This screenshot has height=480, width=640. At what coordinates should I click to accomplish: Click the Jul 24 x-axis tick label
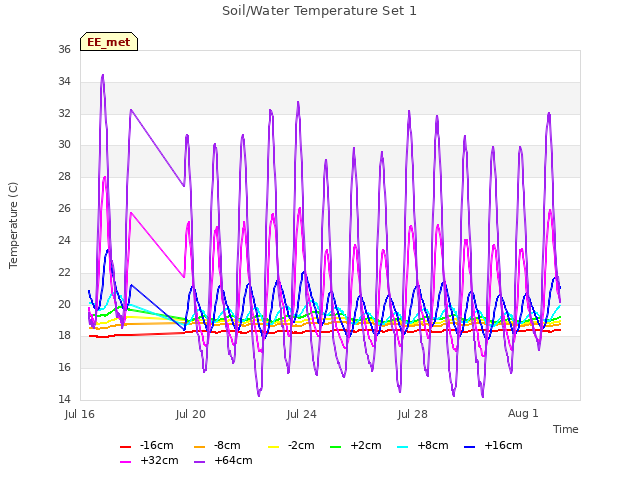(x=302, y=414)
